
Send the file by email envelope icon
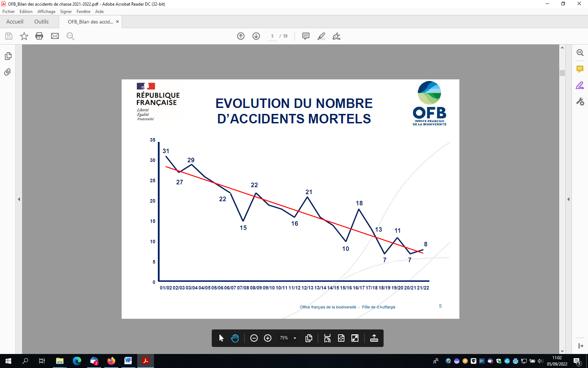[x=55, y=36]
